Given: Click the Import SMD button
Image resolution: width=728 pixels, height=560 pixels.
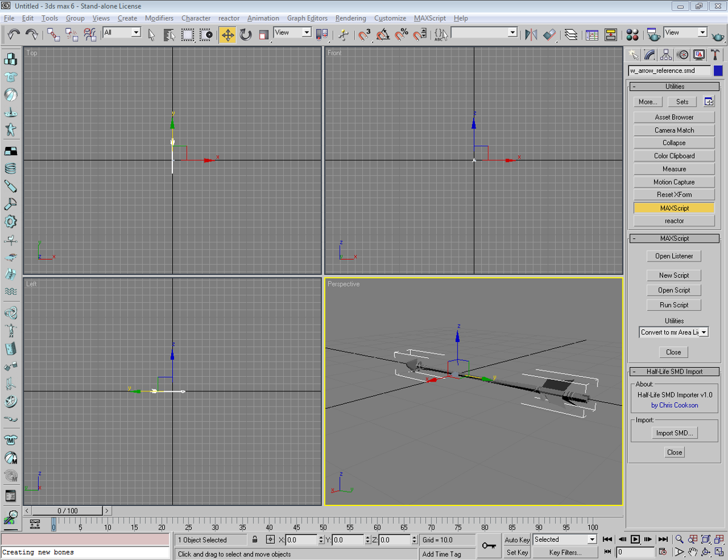Looking at the screenshot, I should 674,432.
